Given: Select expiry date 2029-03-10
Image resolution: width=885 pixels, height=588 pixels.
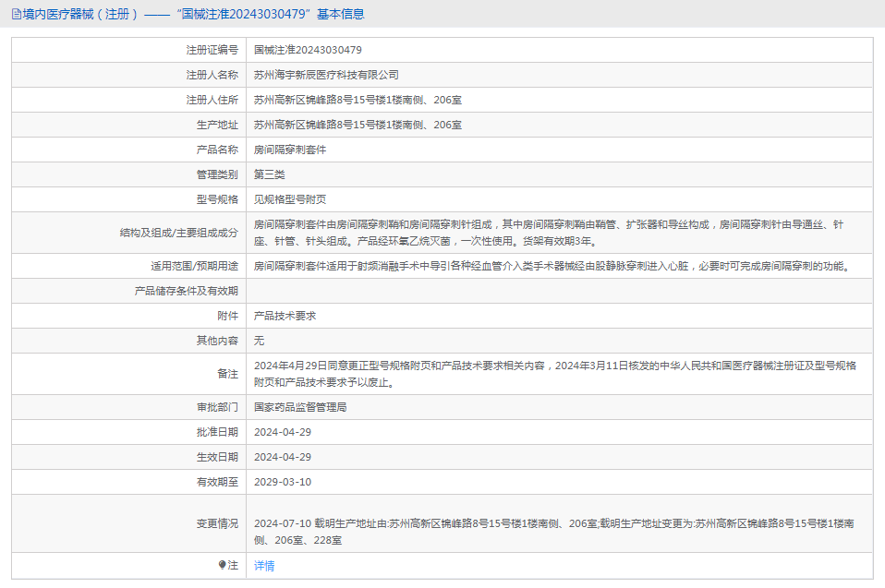Looking at the screenshot, I should pyautogui.click(x=283, y=482).
